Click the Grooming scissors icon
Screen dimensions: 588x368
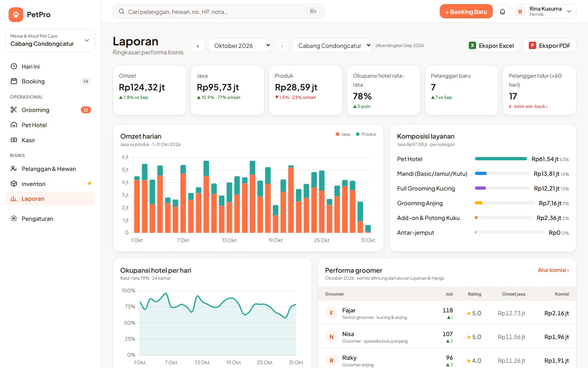coord(14,110)
